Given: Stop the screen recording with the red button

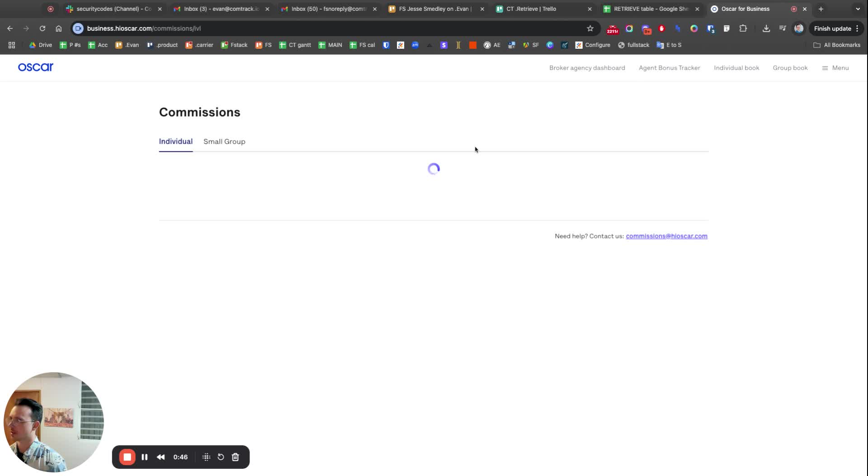Looking at the screenshot, I should (127, 457).
